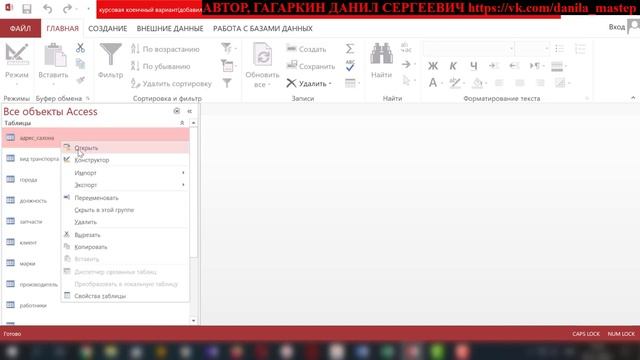Click the Найти binoculars icon

(382, 54)
